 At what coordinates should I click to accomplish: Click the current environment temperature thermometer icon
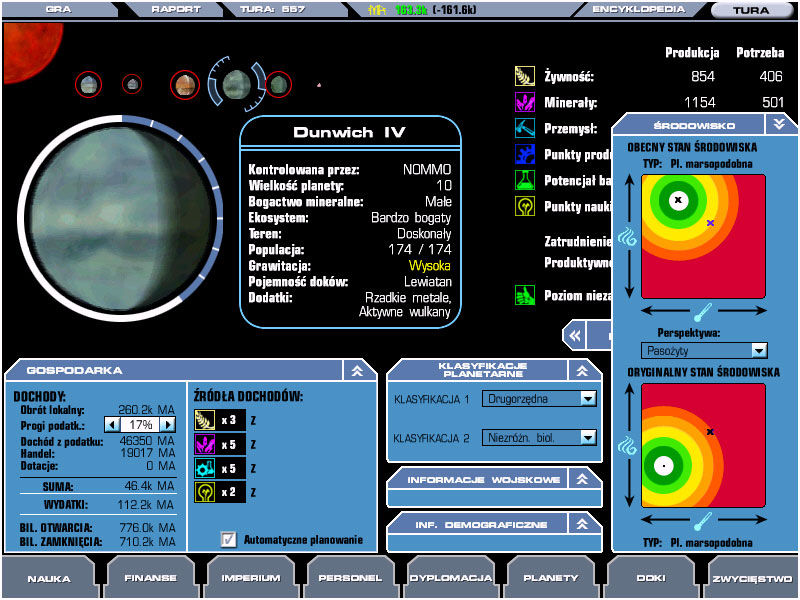[703, 312]
